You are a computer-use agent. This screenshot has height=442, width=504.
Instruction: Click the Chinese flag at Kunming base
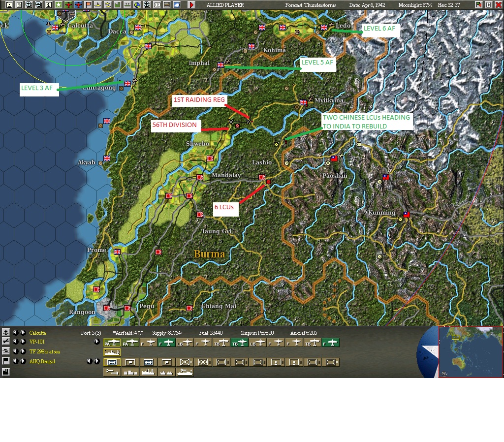pos(406,214)
